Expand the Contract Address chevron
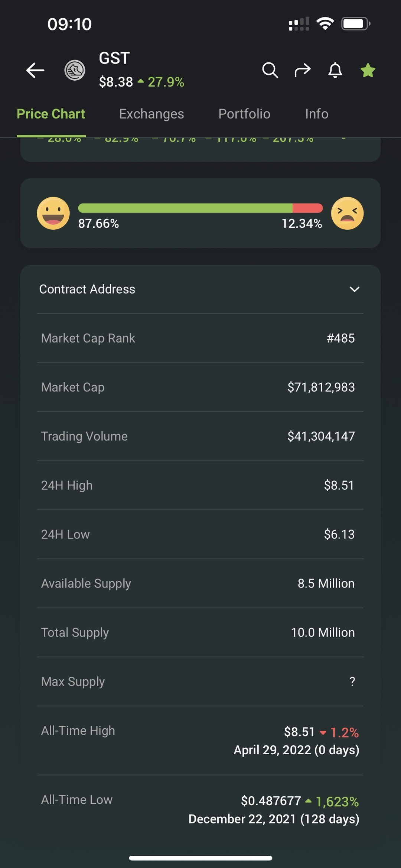Screen dimensions: 401x868 pyautogui.click(x=355, y=289)
